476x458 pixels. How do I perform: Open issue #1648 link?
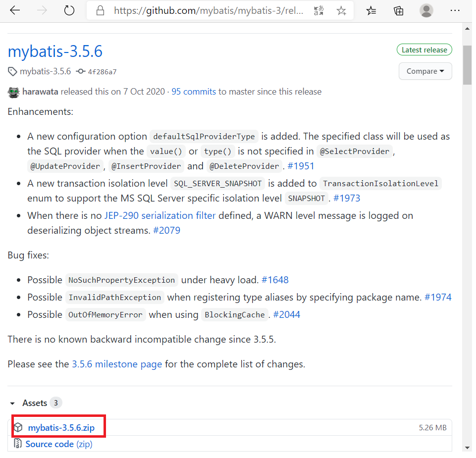point(275,280)
